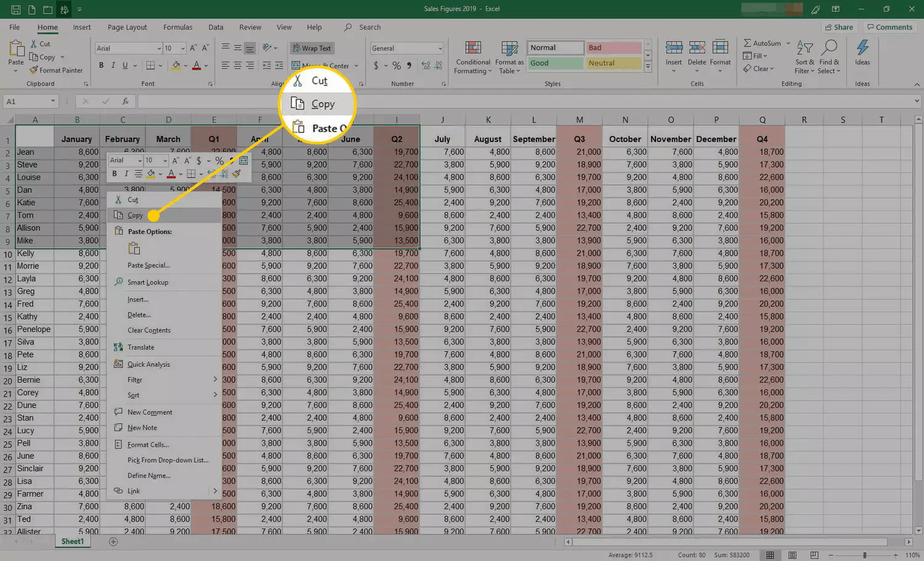Viewport: 924px width, 561px height.
Task: Enable Wrap Text for the selection
Action: click(312, 48)
